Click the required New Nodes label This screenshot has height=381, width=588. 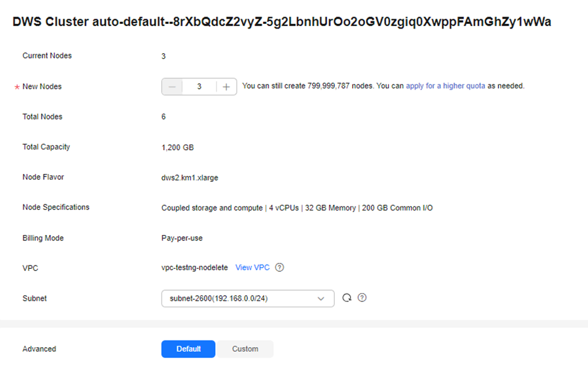click(42, 86)
